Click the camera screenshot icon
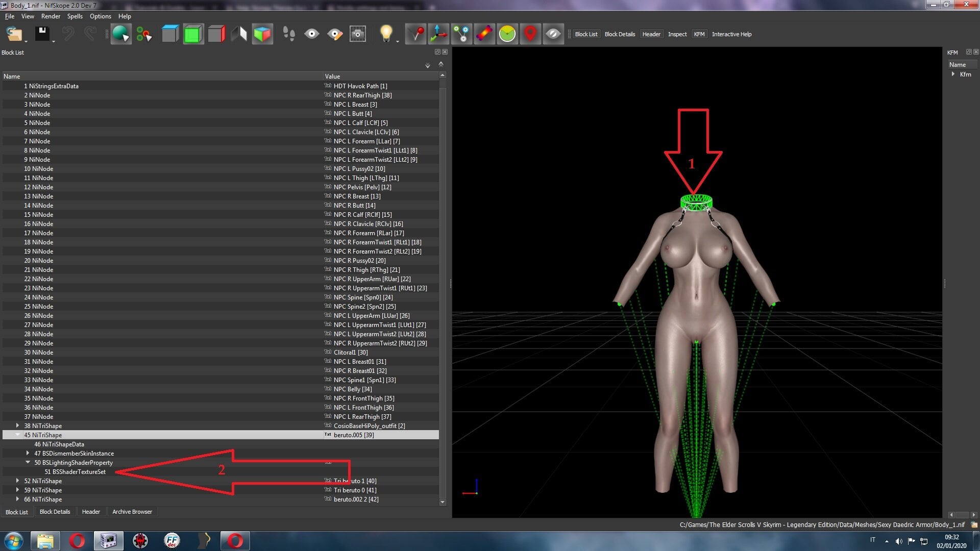Viewport: 980px width, 551px height. [358, 34]
